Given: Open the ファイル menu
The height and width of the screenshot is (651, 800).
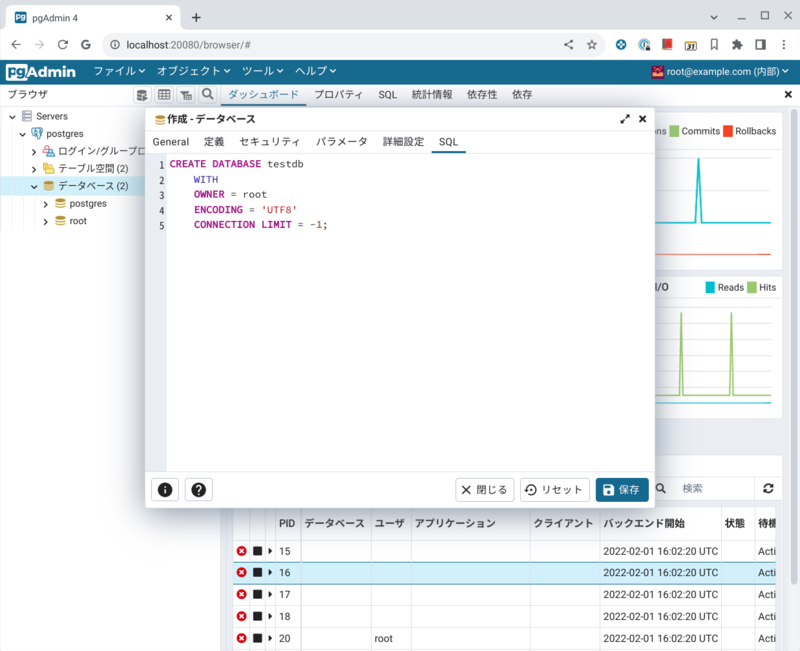Looking at the screenshot, I should click(119, 71).
